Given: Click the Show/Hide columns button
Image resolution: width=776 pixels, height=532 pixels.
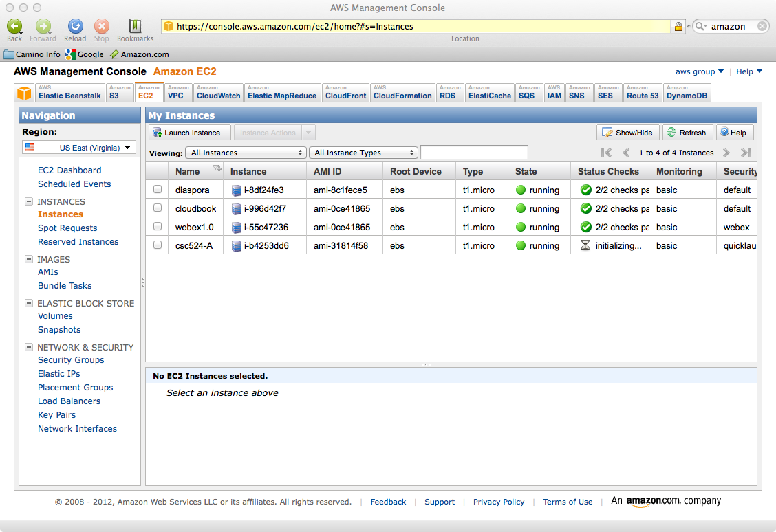Looking at the screenshot, I should point(627,133).
